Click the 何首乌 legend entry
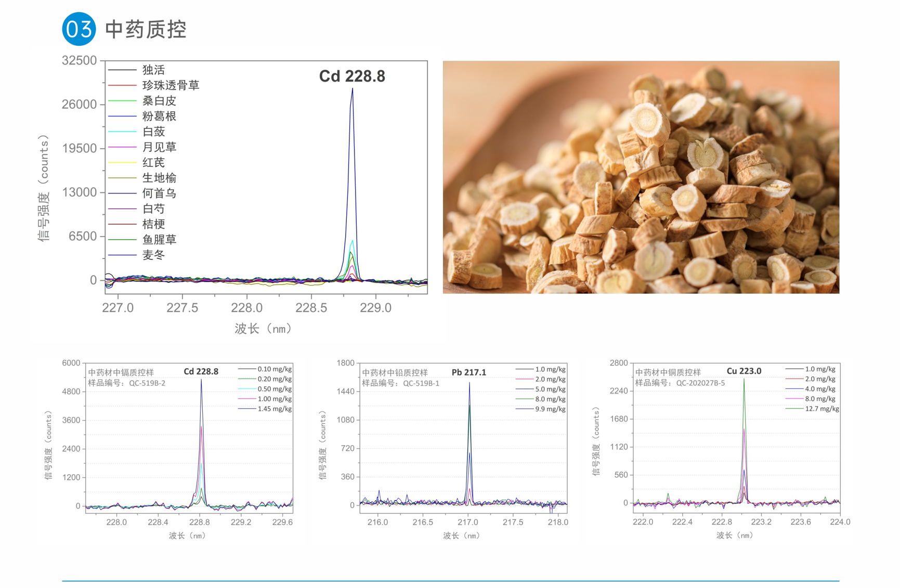900x588 pixels. [159, 193]
